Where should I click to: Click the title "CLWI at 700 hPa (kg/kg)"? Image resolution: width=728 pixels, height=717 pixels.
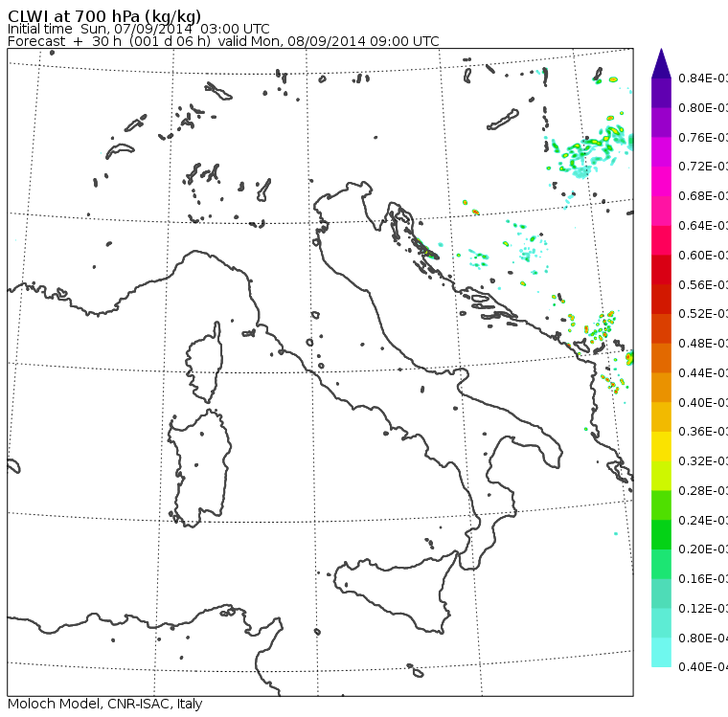point(104,16)
